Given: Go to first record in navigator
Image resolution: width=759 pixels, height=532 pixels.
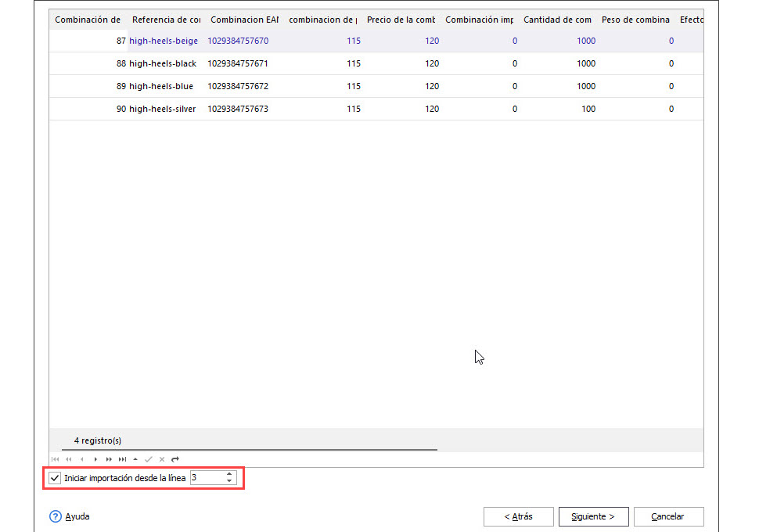Looking at the screenshot, I should [56, 459].
